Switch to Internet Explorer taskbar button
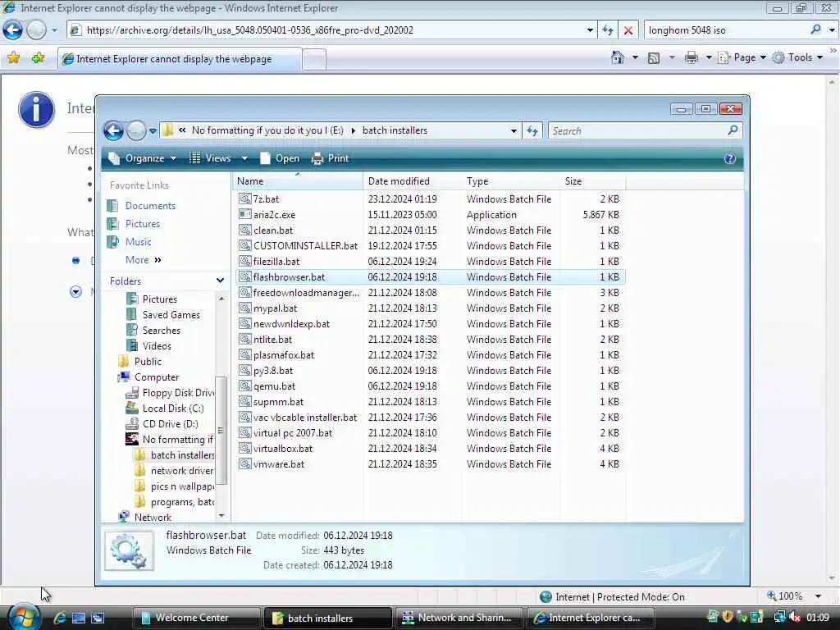 [592, 618]
